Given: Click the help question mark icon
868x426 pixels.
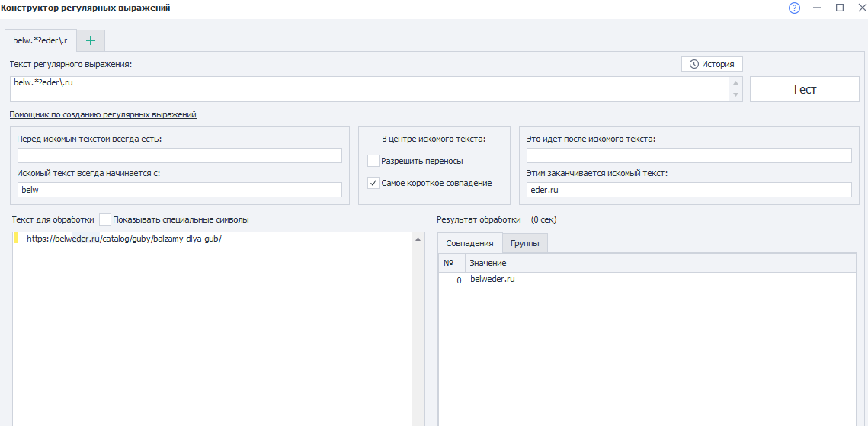Looking at the screenshot, I should coord(794,8).
